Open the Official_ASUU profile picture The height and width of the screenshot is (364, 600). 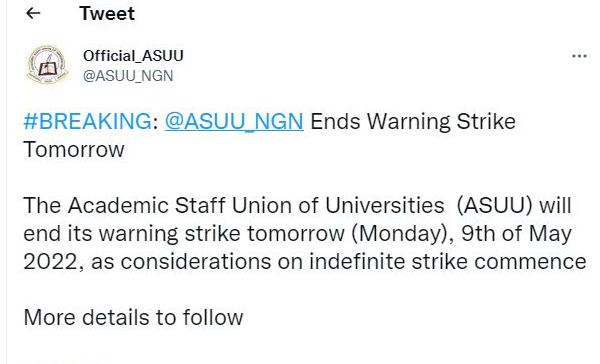tap(47, 65)
